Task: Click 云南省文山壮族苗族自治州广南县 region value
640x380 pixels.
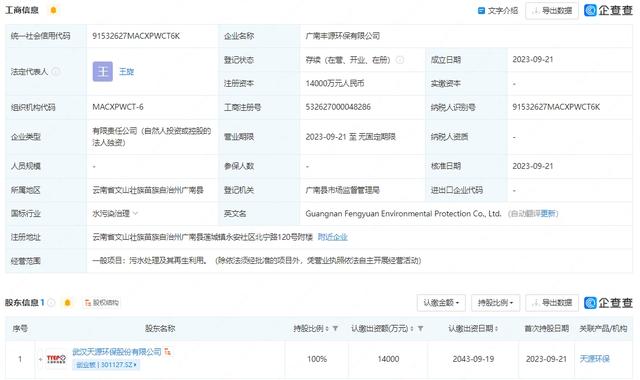Action: point(148,190)
